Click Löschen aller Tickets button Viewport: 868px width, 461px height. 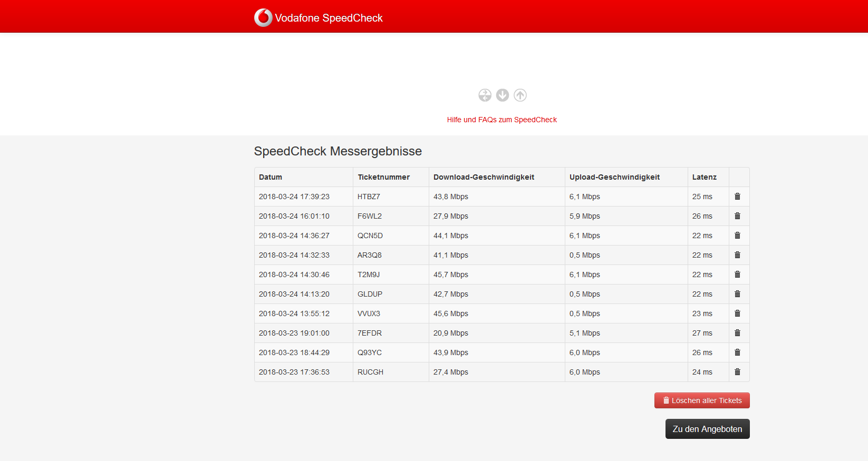[x=702, y=400]
